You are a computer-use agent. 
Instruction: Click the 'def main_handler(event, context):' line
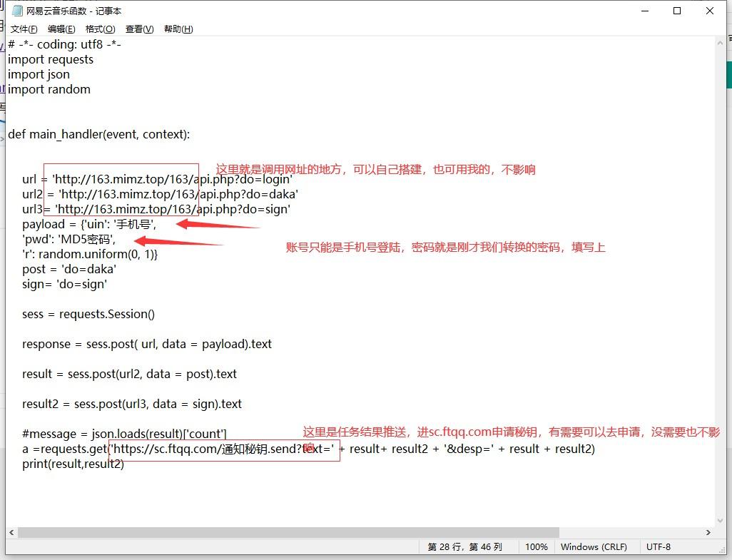[99, 134]
